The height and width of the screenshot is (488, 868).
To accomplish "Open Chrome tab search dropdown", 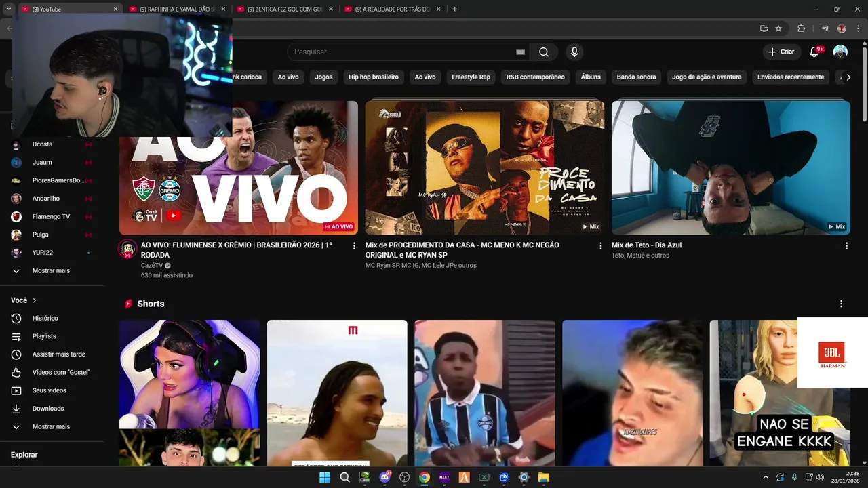I will (9, 9).
